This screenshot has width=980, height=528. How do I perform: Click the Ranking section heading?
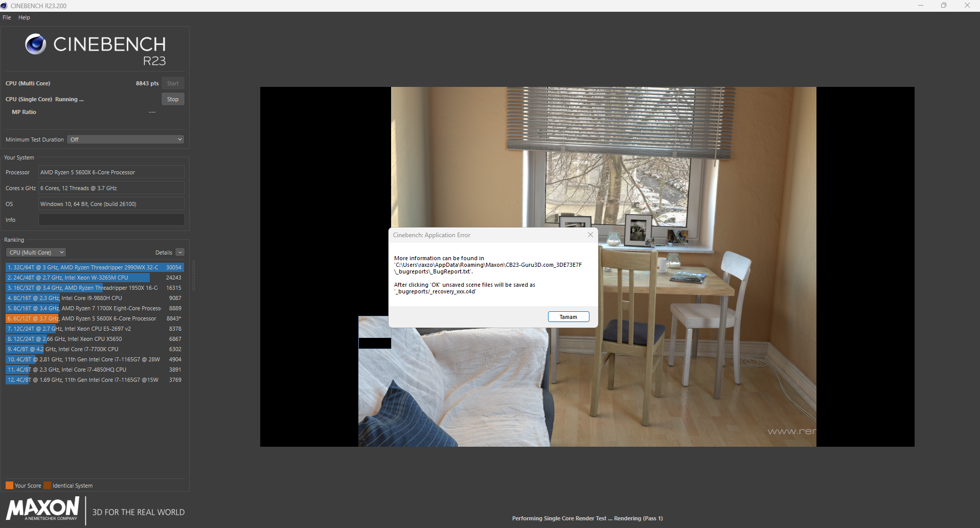point(14,240)
